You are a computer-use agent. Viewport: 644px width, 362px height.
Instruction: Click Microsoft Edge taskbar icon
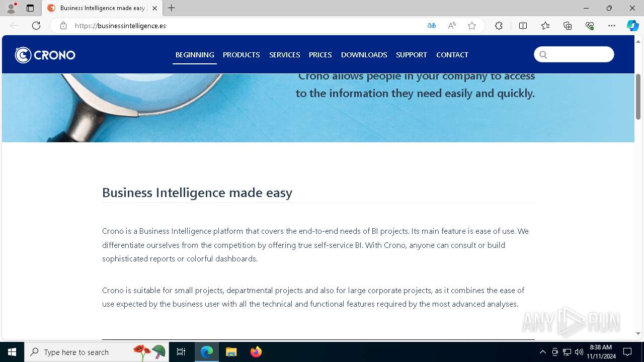pyautogui.click(x=207, y=352)
